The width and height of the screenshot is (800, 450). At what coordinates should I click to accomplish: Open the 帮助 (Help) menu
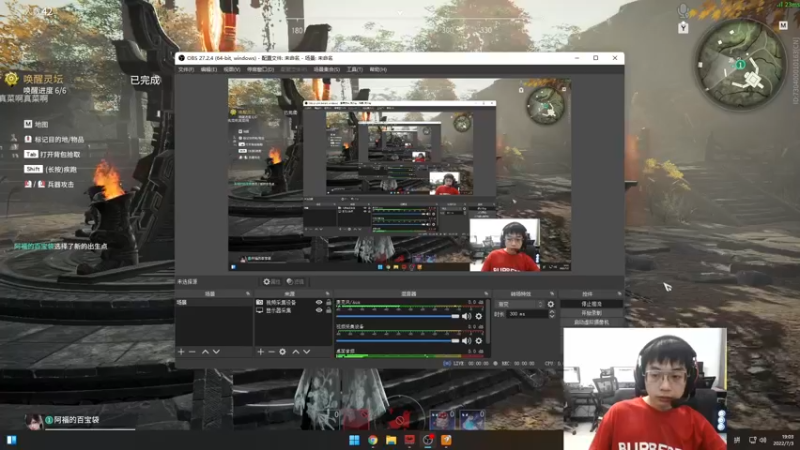[x=378, y=69]
